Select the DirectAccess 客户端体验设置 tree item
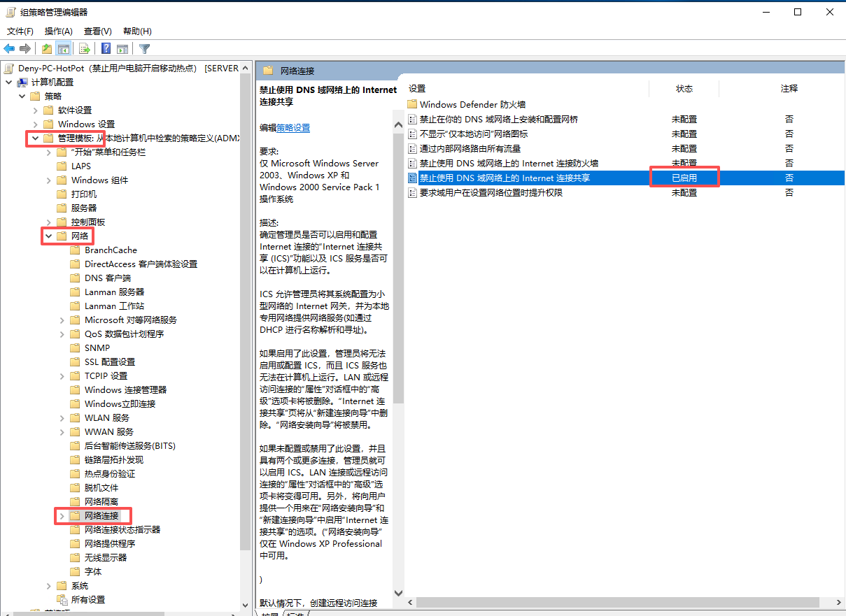The width and height of the screenshot is (846, 616). coord(141,264)
